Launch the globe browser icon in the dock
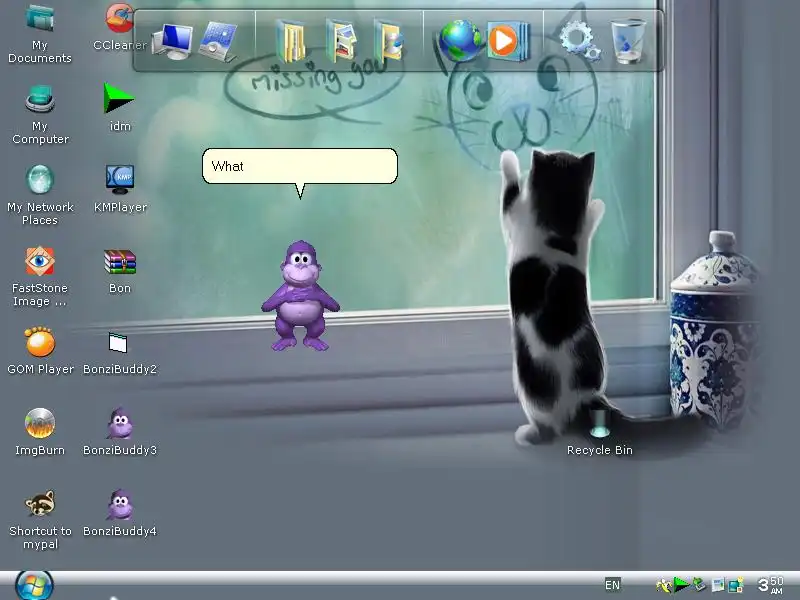800x600 pixels. coord(460,41)
